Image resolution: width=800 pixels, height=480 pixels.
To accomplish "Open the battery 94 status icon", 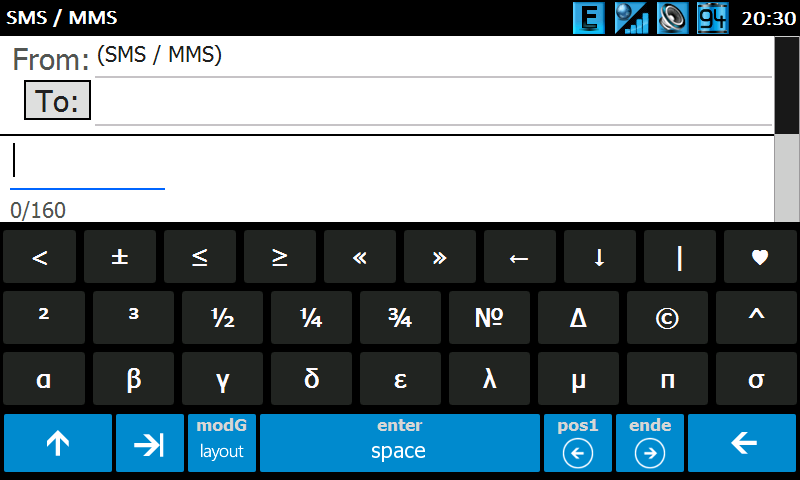I will (x=713, y=18).
